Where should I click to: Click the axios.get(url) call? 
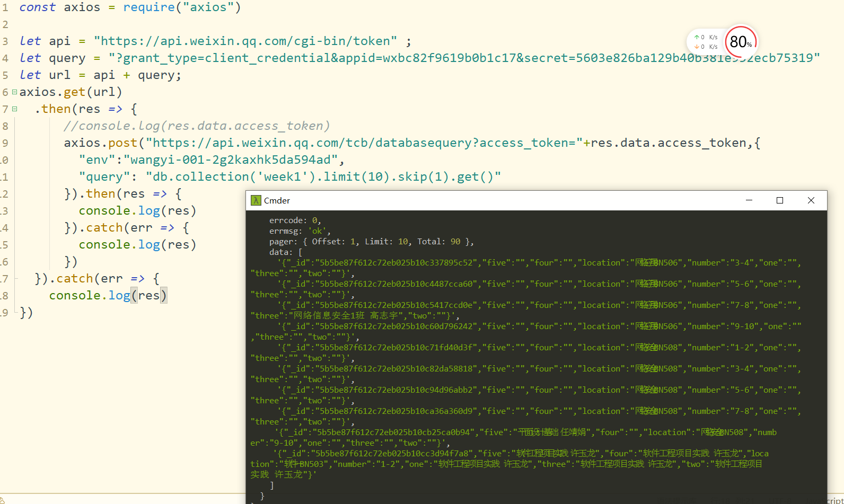point(71,92)
